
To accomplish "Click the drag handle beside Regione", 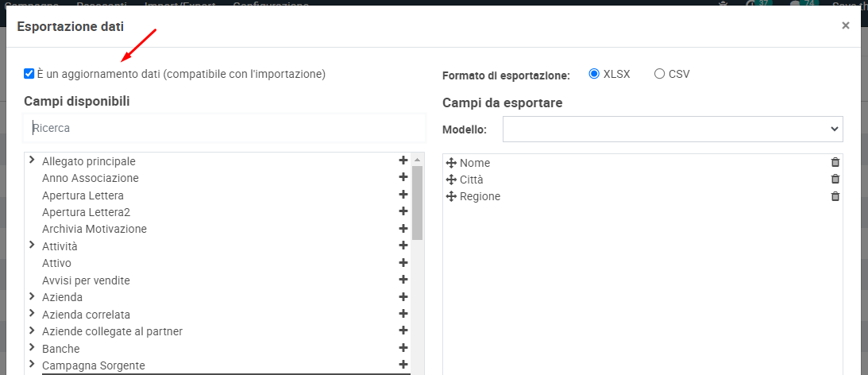I will click(x=452, y=196).
